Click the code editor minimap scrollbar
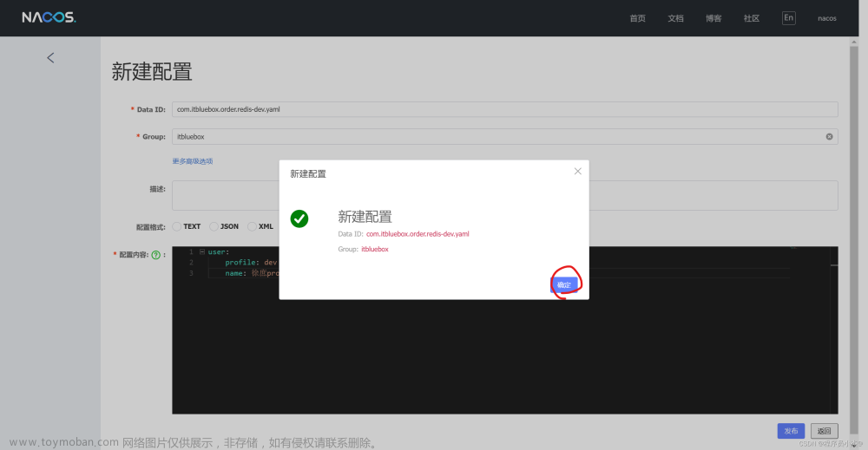The image size is (868, 450). tap(833, 330)
